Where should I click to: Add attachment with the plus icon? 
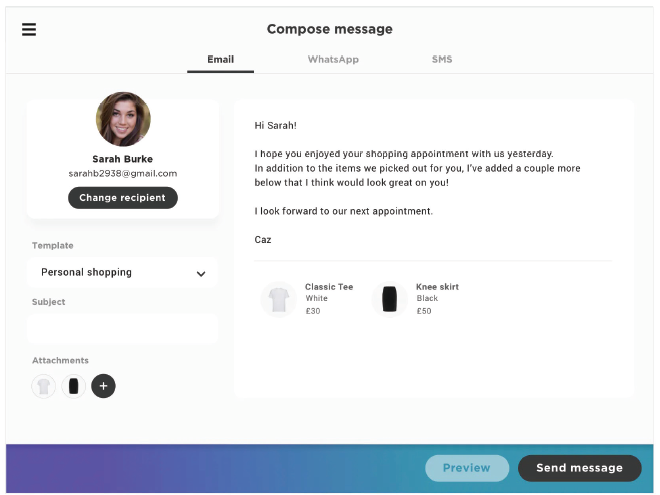tap(103, 386)
